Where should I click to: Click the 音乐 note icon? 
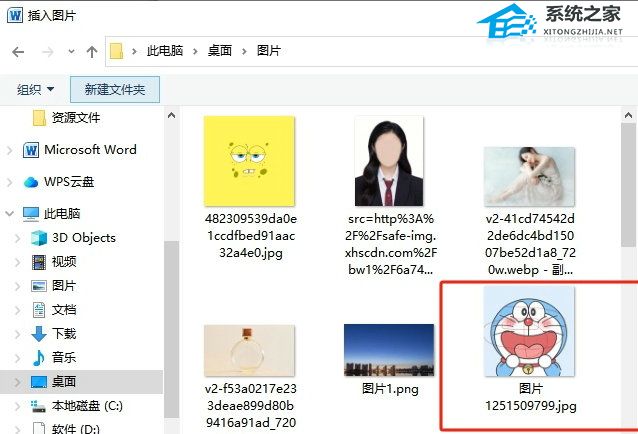39,358
